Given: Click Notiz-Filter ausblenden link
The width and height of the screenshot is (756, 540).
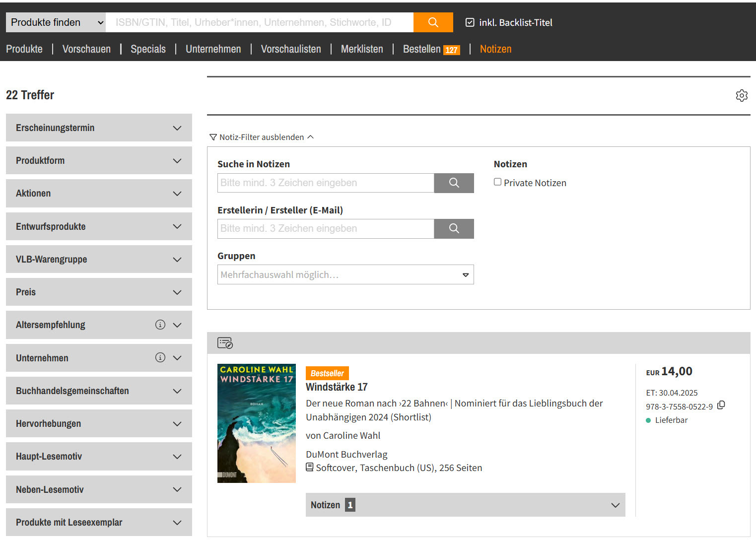Looking at the screenshot, I should point(262,137).
